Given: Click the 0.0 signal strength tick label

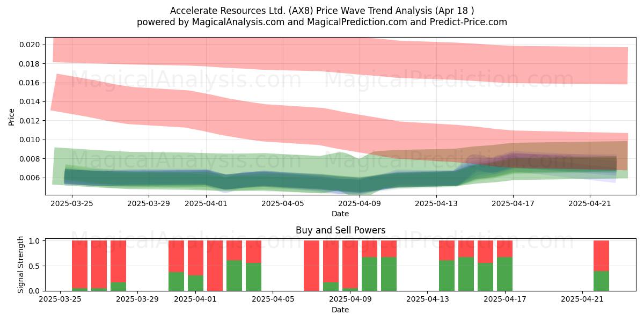Looking at the screenshot, I should (x=35, y=291).
